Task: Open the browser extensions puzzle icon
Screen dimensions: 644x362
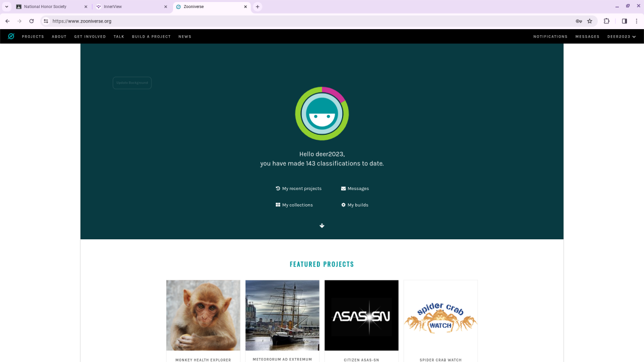Action: click(x=606, y=21)
